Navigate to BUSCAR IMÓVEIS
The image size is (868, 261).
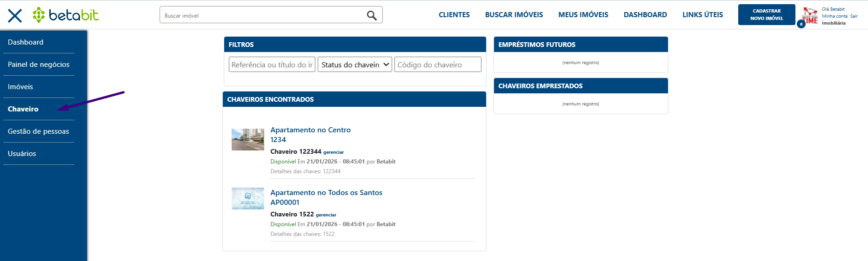pos(514,15)
